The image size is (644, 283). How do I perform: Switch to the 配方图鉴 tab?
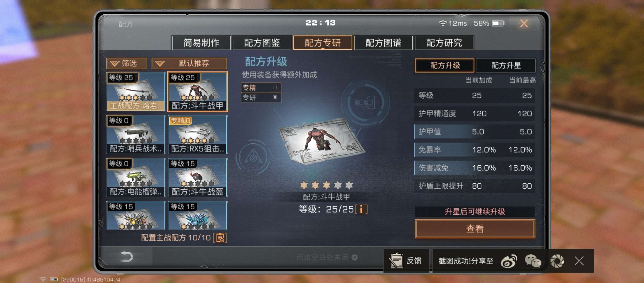pyautogui.click(x=262, y=42)
